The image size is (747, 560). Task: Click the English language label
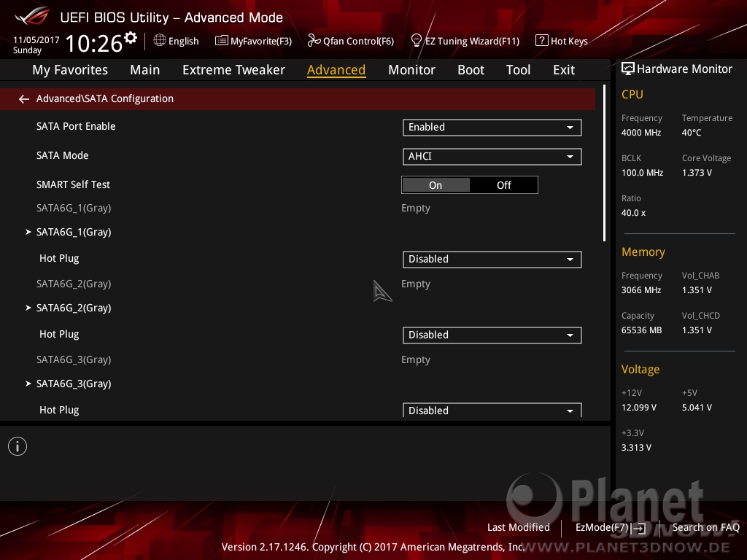point(183,41)
